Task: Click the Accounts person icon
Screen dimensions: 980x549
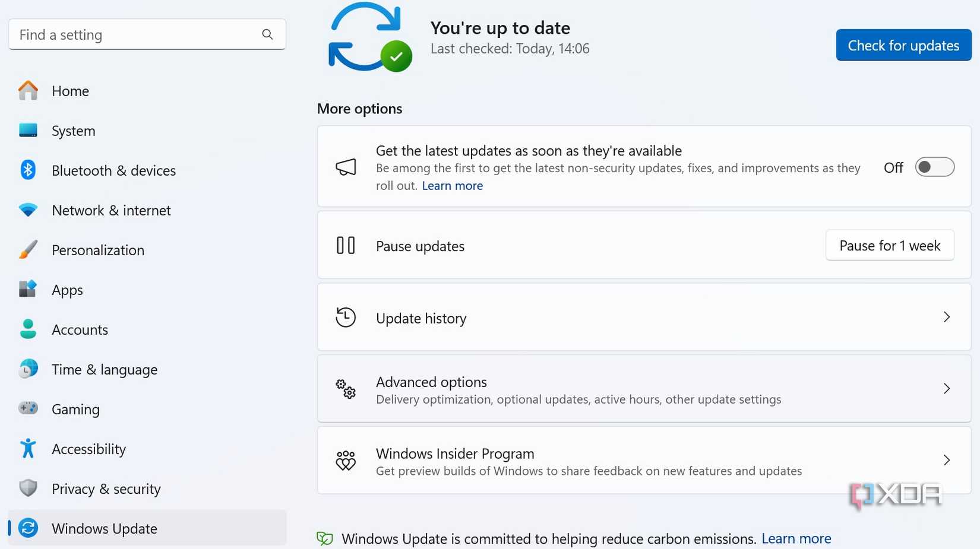Action: 28,329
